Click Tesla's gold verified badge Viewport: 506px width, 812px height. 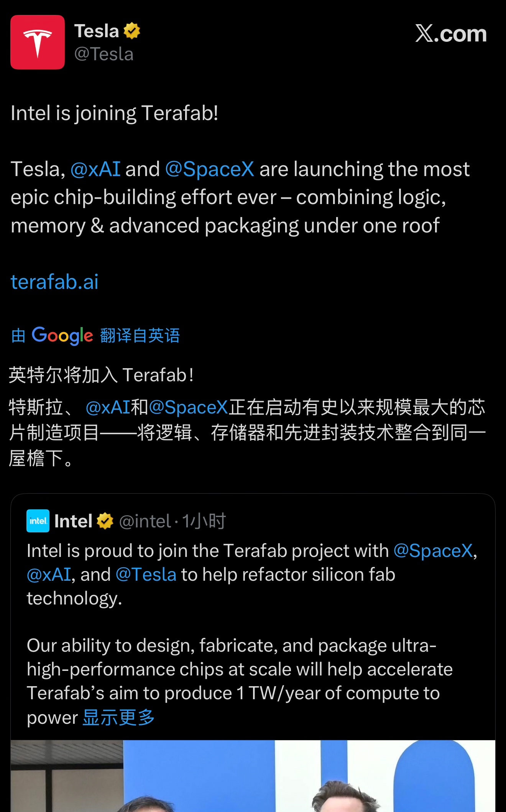[x=132, y=31]
